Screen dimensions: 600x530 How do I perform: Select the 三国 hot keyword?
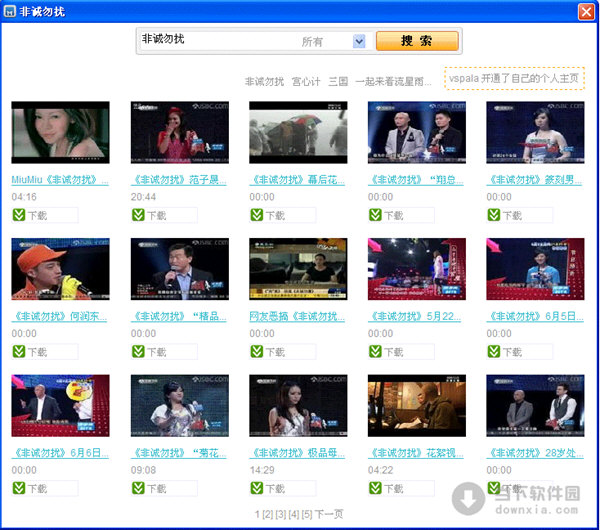[338, 81]
